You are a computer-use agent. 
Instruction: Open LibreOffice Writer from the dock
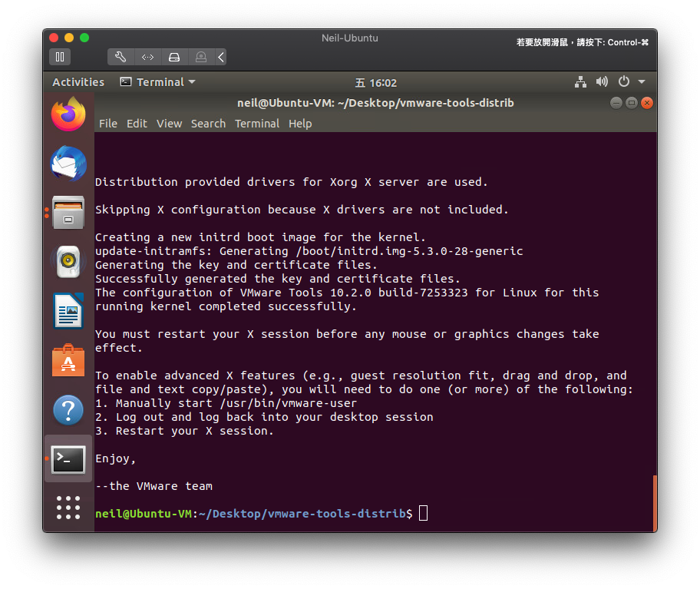(68, 311)
